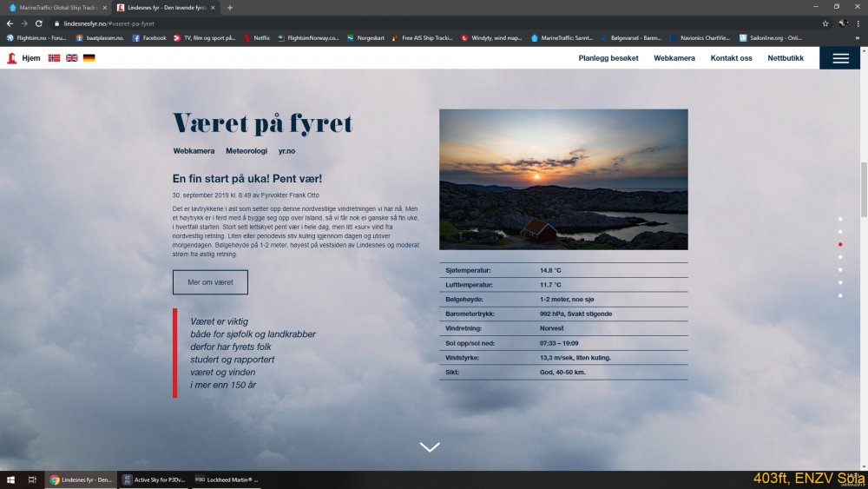
Task: Open the Bølgevarsel Barentswatch bookmark
Action: [x=631, y=38]
